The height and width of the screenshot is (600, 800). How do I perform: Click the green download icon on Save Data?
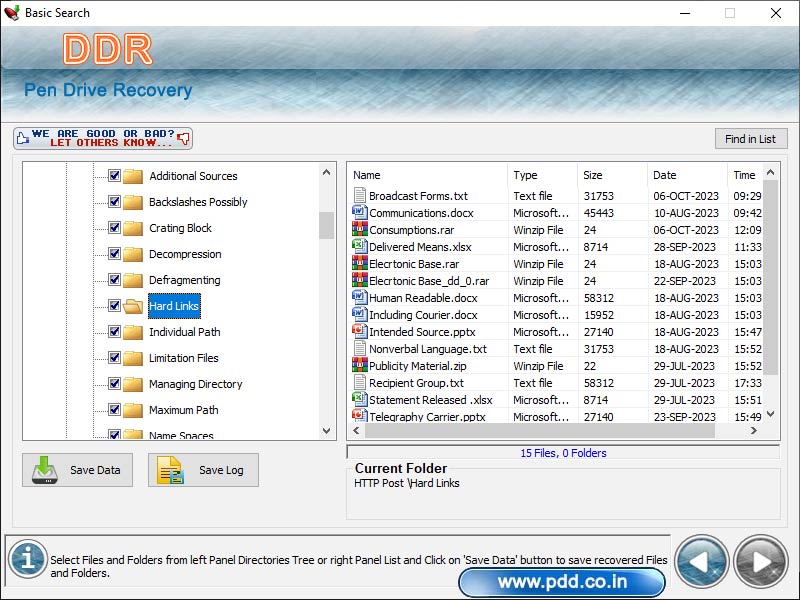tap(44, 470)
